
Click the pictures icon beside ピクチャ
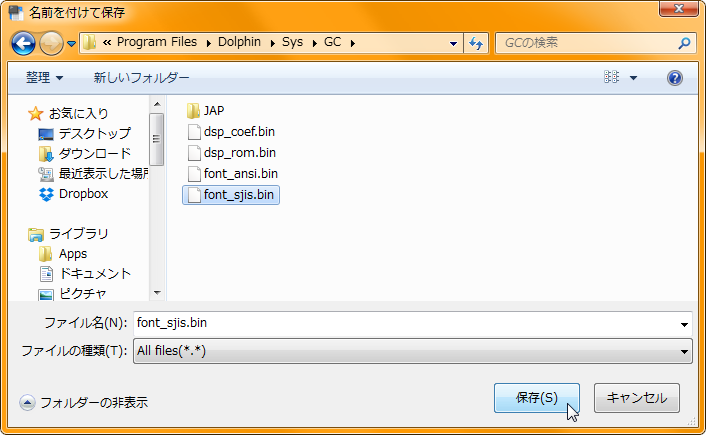46,295
